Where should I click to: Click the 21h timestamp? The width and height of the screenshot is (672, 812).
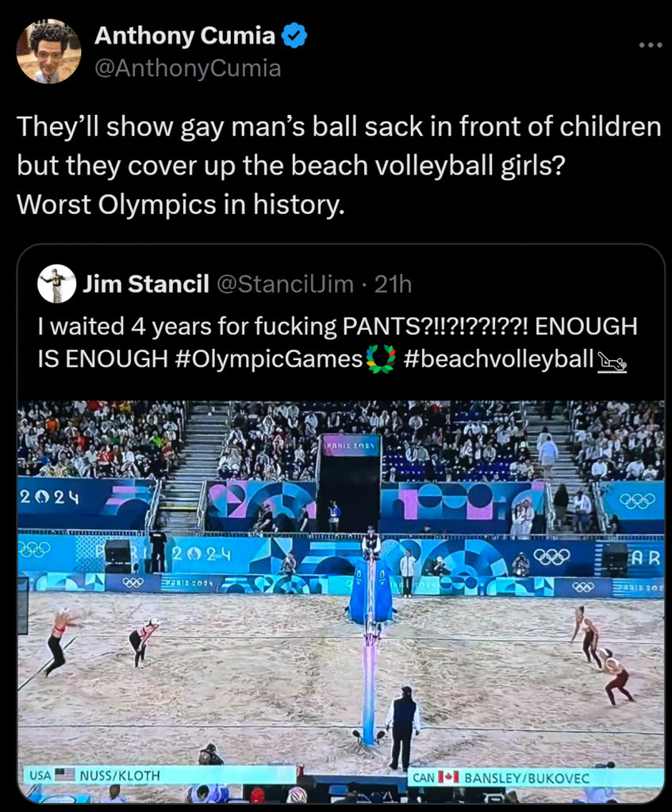point(393,285)
